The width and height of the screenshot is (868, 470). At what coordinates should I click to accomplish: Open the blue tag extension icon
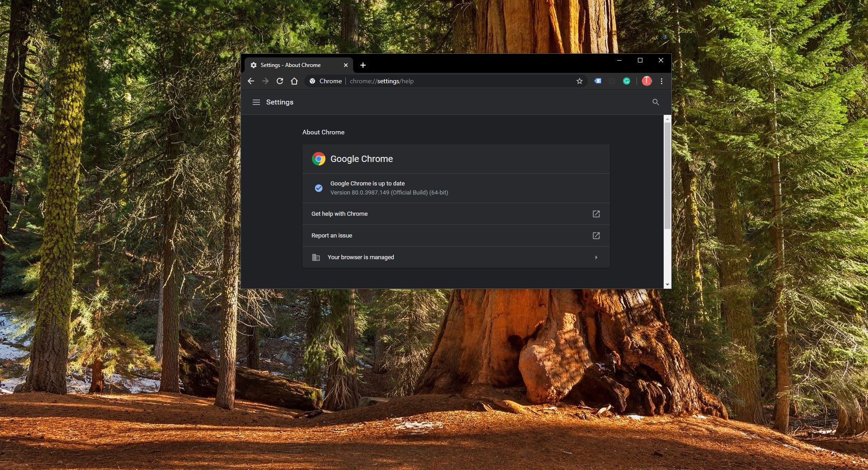pyautogui.click(x=598, y=81)
